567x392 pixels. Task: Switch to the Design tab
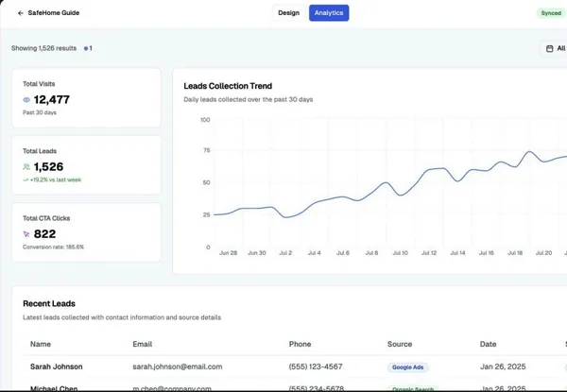[x=288, y=13]
